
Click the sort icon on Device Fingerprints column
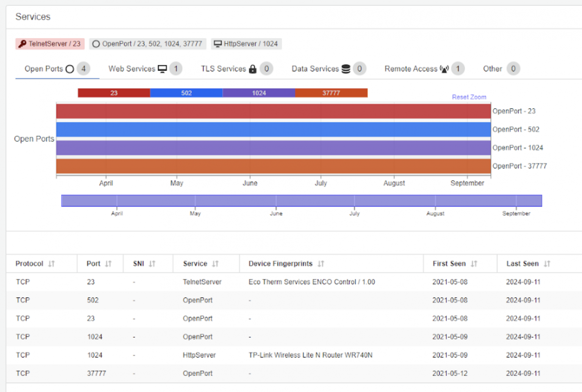(x=321, y=264)
